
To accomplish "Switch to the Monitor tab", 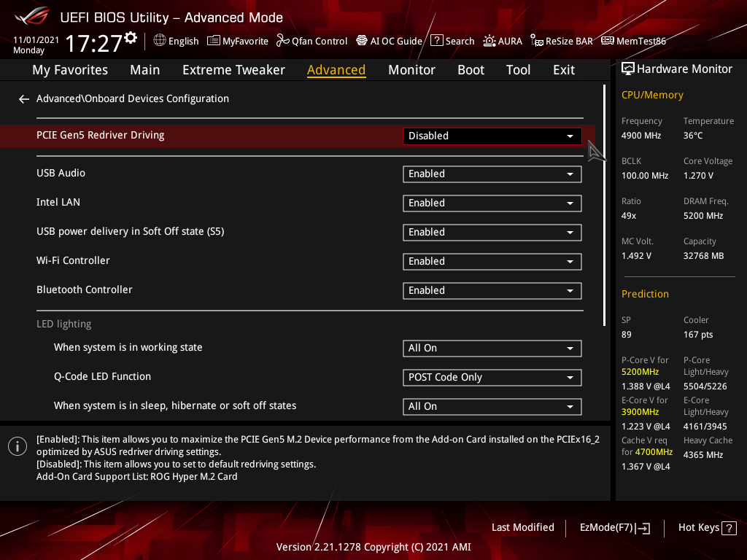I will [x=411, y=70].
